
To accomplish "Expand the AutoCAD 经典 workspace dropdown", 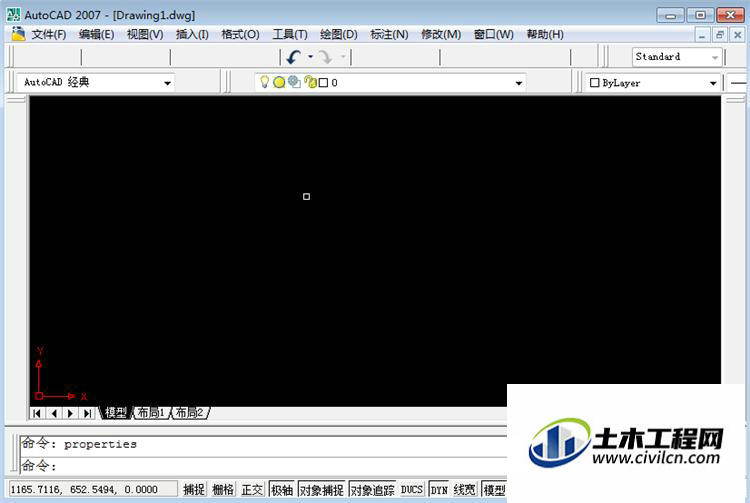I will click(x=167, y=83).
